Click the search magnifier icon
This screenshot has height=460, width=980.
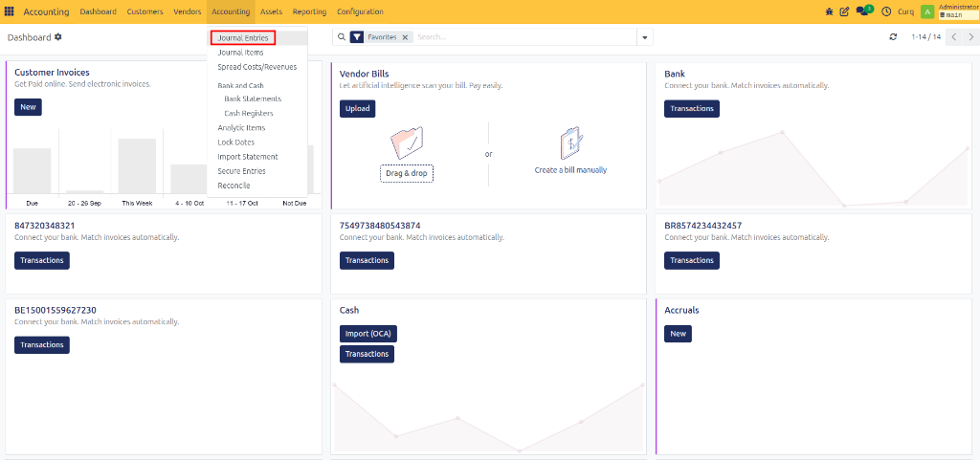click(x=342, y=37)
